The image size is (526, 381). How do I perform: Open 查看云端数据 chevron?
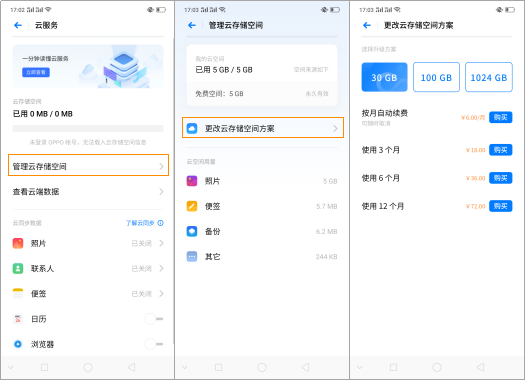[x=161, y=192]
